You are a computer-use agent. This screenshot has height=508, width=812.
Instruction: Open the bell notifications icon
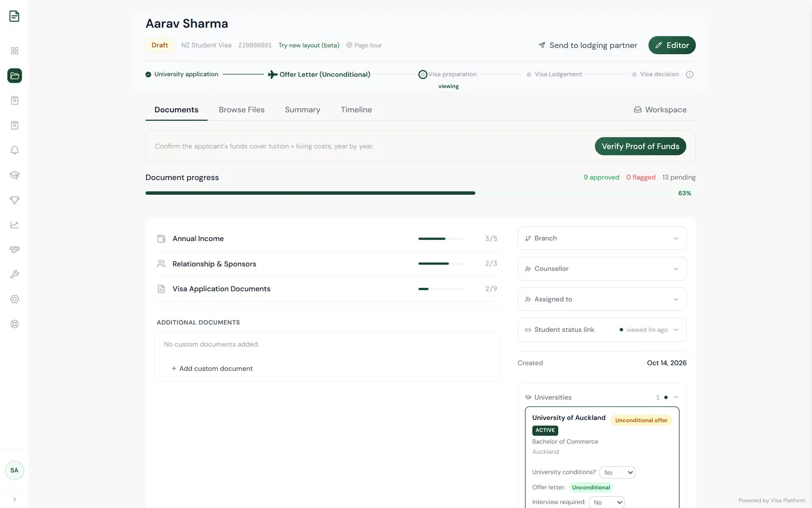pos(15,150)
